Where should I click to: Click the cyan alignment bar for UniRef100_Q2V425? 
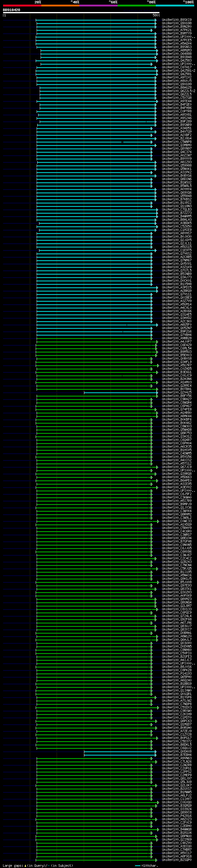pyautogui.click(x=121, y=393)
